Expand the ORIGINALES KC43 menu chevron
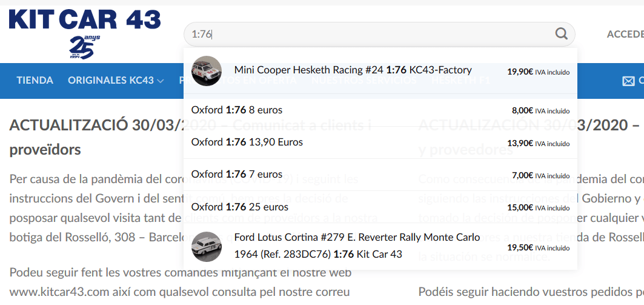Screen dimensions: 644x305 (160, 81)
